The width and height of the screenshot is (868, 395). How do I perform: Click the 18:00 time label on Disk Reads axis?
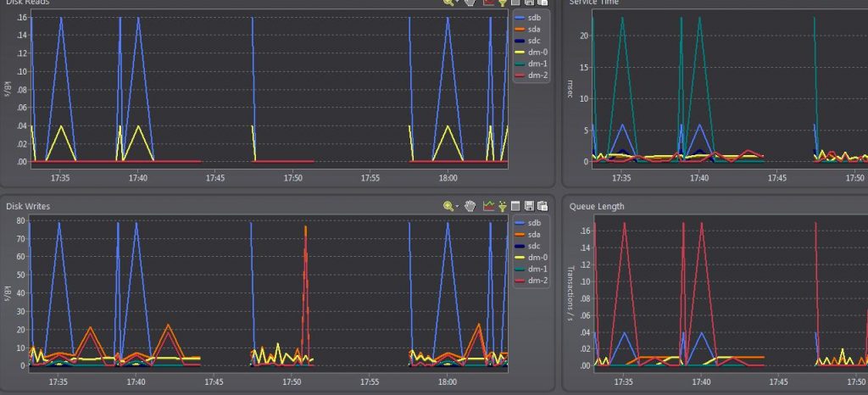(x=448, y=178)
